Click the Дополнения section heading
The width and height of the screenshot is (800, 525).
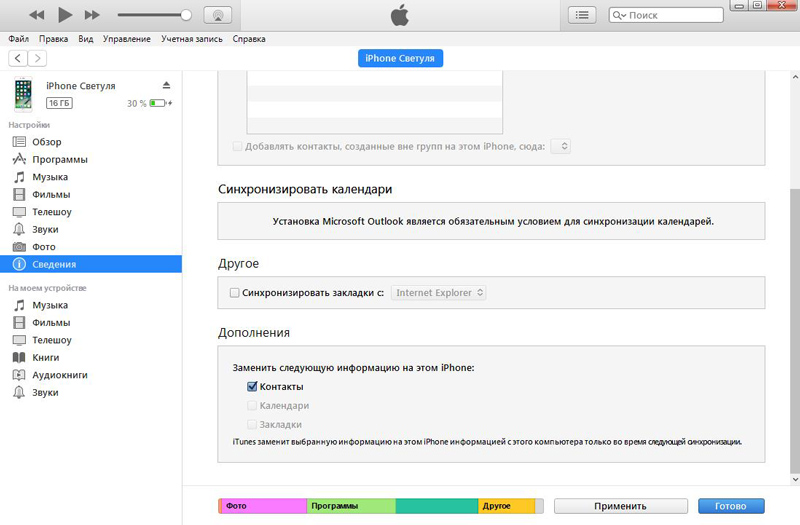pyautogui.click(x=254, y=333)
